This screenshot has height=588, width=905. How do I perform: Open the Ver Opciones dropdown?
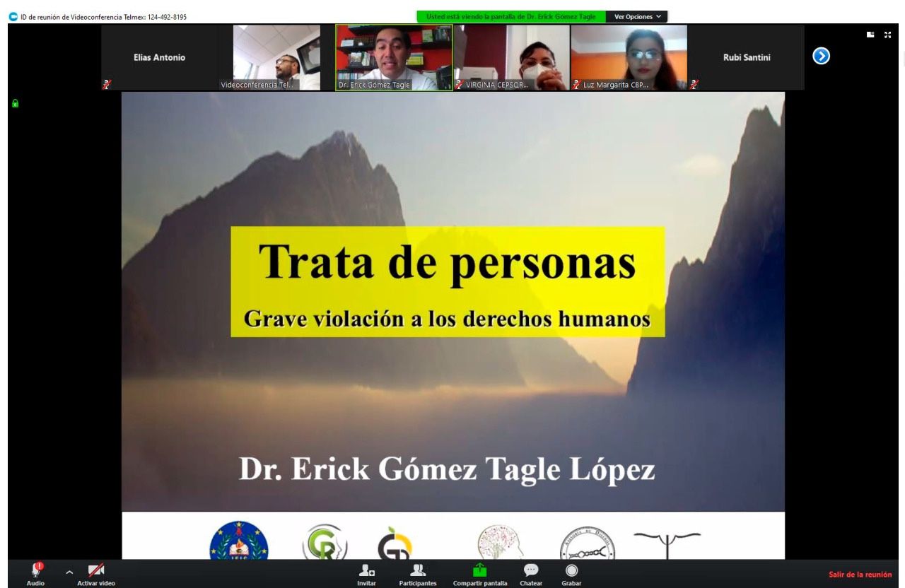click(636, 16)
